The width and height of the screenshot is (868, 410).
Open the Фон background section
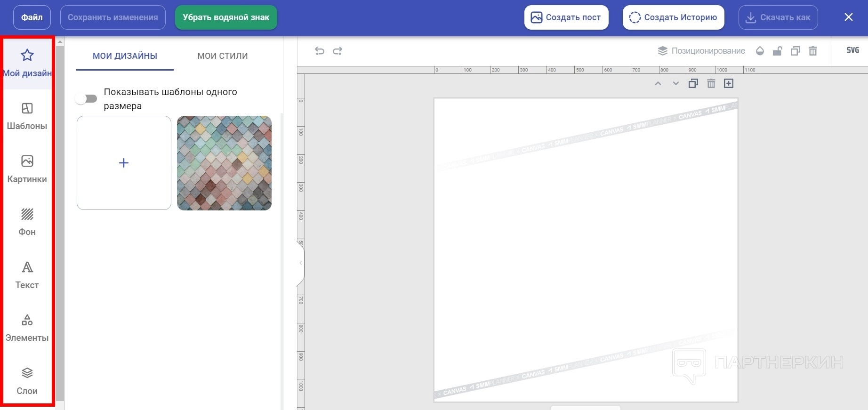[27, 222]
